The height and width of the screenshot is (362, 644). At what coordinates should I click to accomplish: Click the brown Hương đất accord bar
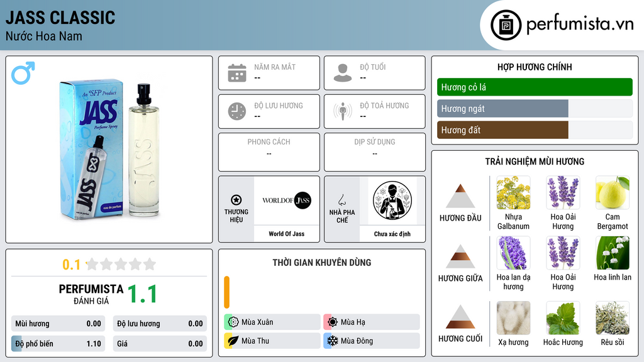502,129
